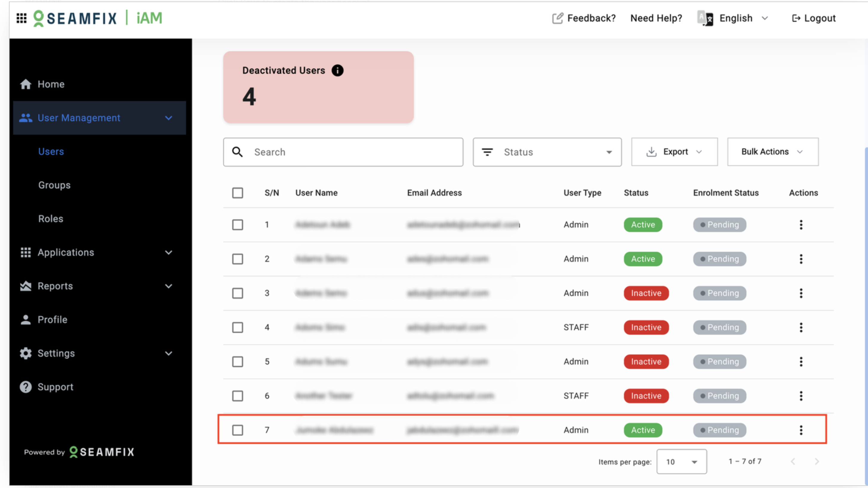Open actions menu for user row 1
The height and width of the screenshot is (488, 868).
pyautogui.click(x=801, y=225)
